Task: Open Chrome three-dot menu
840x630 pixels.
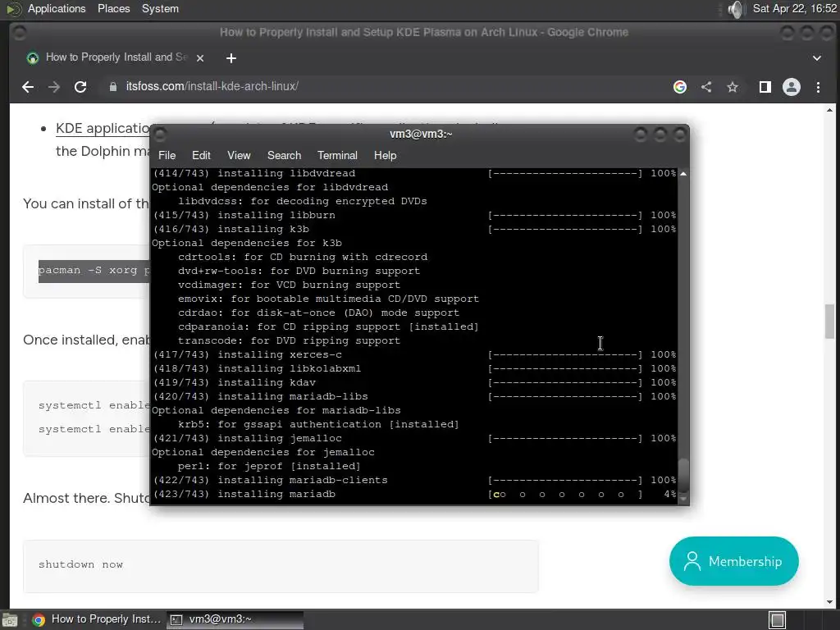Action: pos(818,87)
